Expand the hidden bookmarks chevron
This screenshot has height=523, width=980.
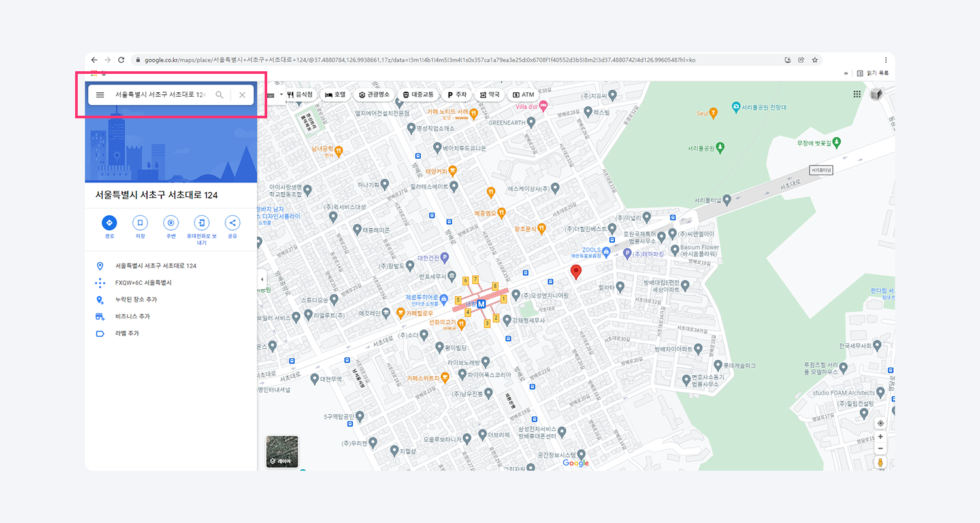point(846,73)
